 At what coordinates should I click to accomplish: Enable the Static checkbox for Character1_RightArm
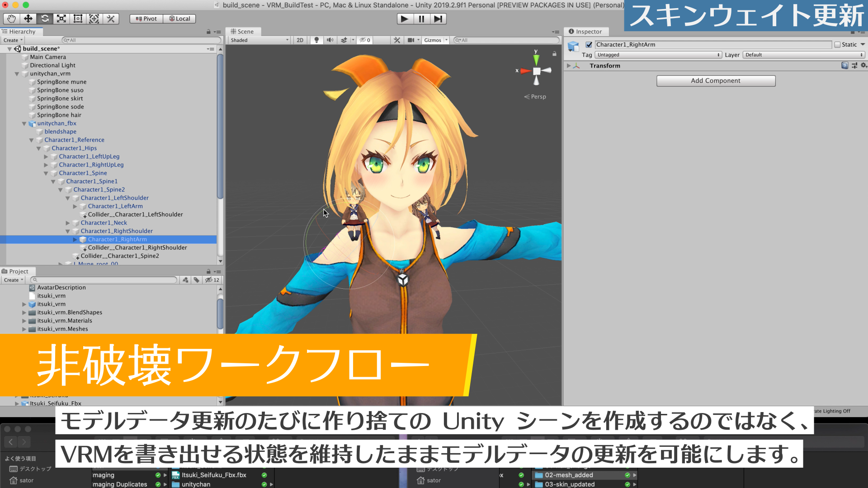click(x=837, y=44)
